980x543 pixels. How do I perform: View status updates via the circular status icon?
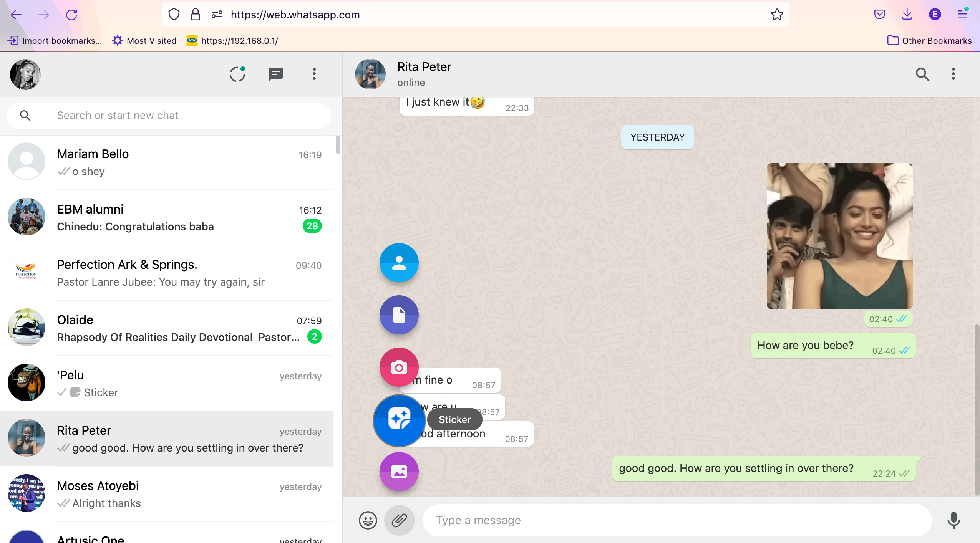pos(237,74)
